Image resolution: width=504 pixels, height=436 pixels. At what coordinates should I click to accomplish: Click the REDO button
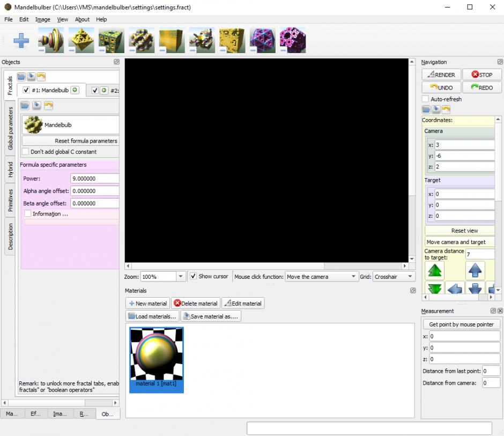[x=482, y=87]
